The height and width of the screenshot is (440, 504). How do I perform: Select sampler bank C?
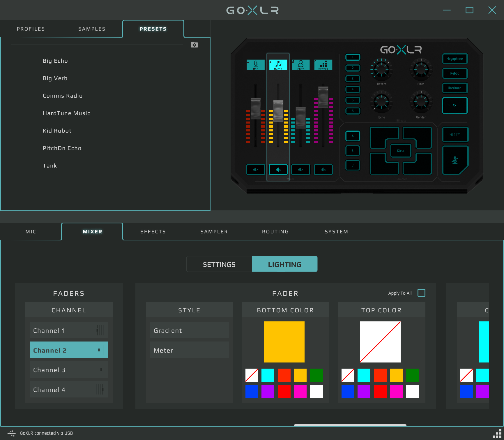(x=353, y=165)
